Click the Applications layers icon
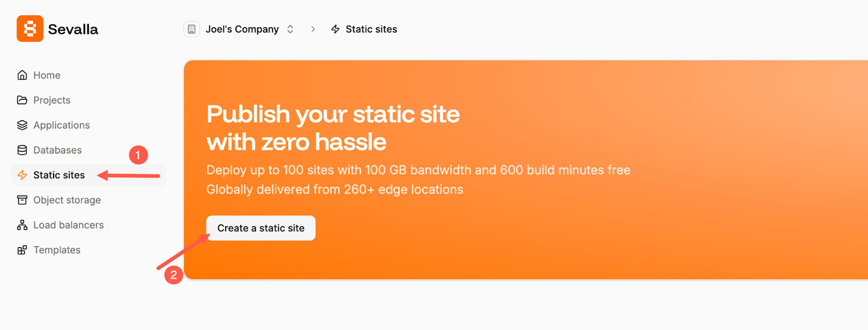The image size is (868, 330). click(22, 125)
